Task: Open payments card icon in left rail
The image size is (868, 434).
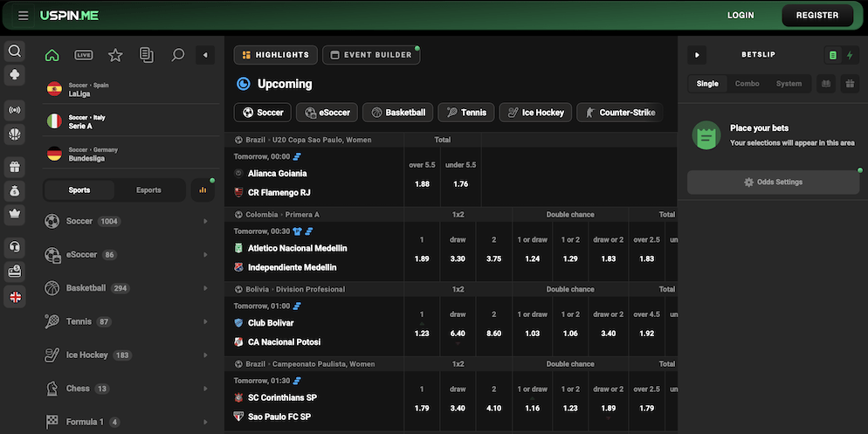Action: tap(15, 272)
